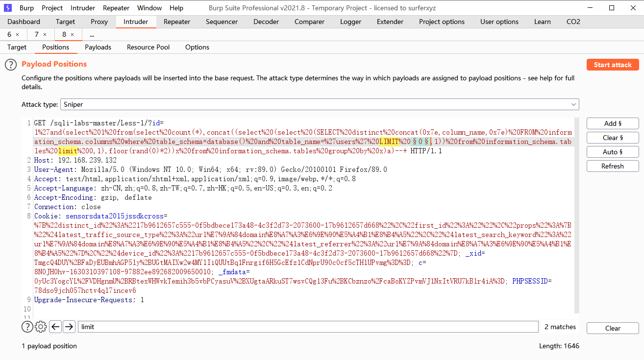Select the Positions sub-tab

[x=55, y=47]
